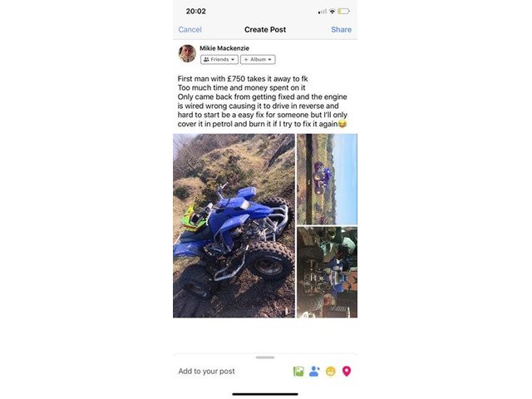The width and height of the screenshot is (532, 399).
Task: Tap the Add to your post label
Action: 207,372
